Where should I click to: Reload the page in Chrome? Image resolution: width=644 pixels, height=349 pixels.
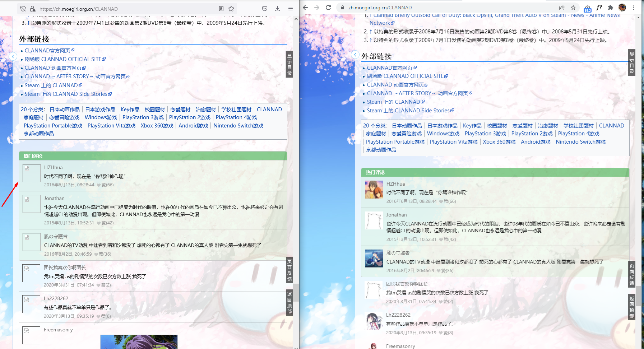point(328,7)
